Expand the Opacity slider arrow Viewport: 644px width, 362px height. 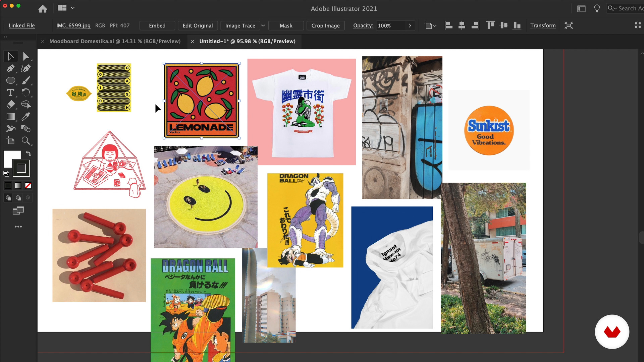410,25
